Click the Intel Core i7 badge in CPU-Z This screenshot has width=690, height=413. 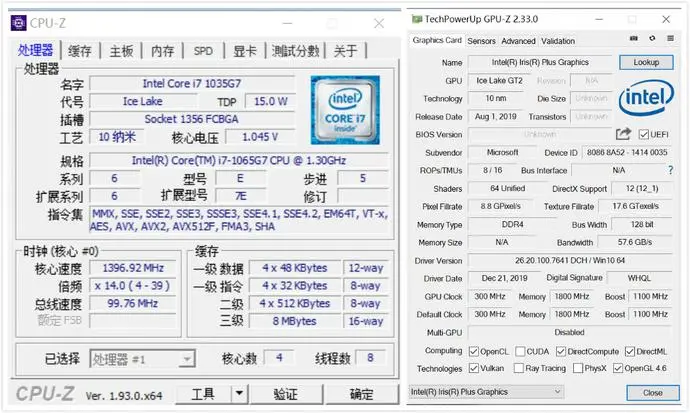pyautogui.click(x=345, y=110)
